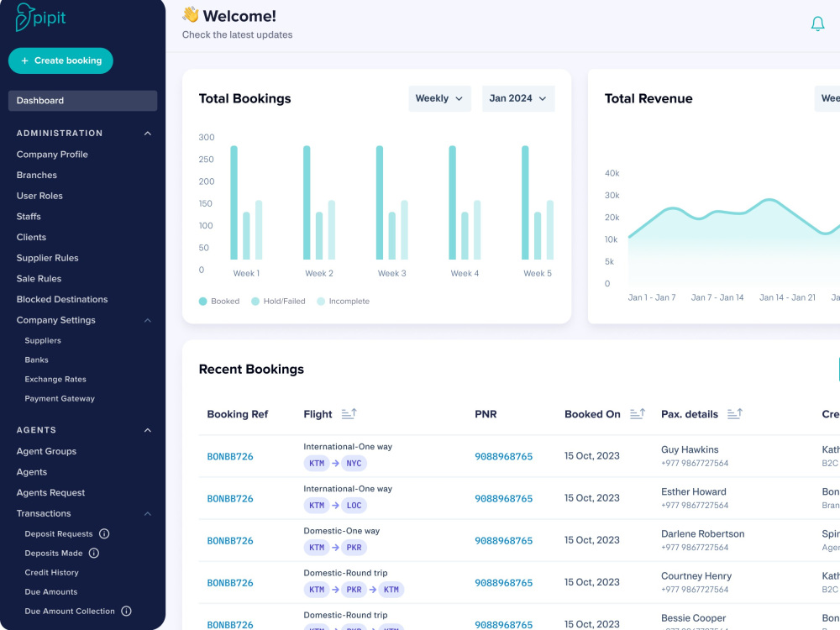Click the PNR column header
Viewport: 840px width, 630px height.
pyautogui.click(x=486, y=414)
